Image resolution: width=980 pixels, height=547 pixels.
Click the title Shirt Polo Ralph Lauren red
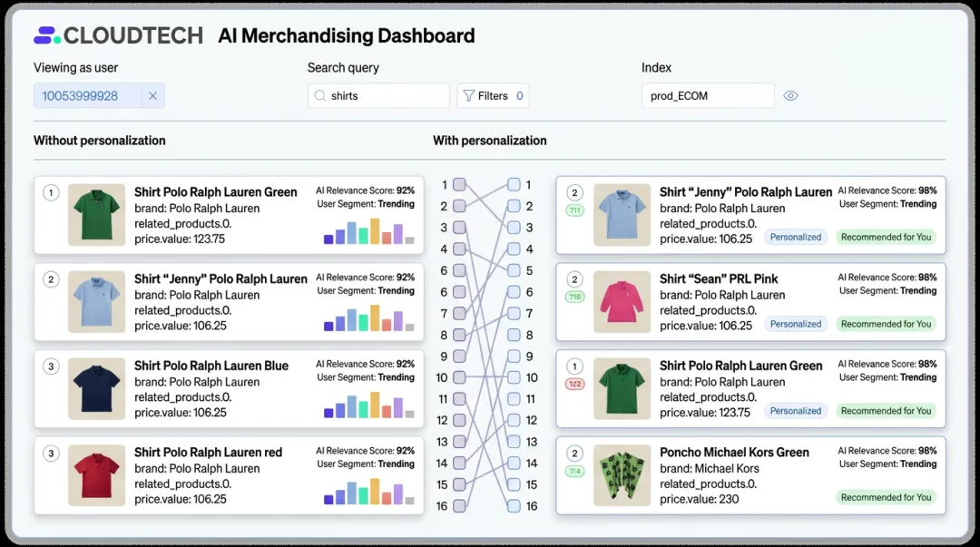point(208,453)
